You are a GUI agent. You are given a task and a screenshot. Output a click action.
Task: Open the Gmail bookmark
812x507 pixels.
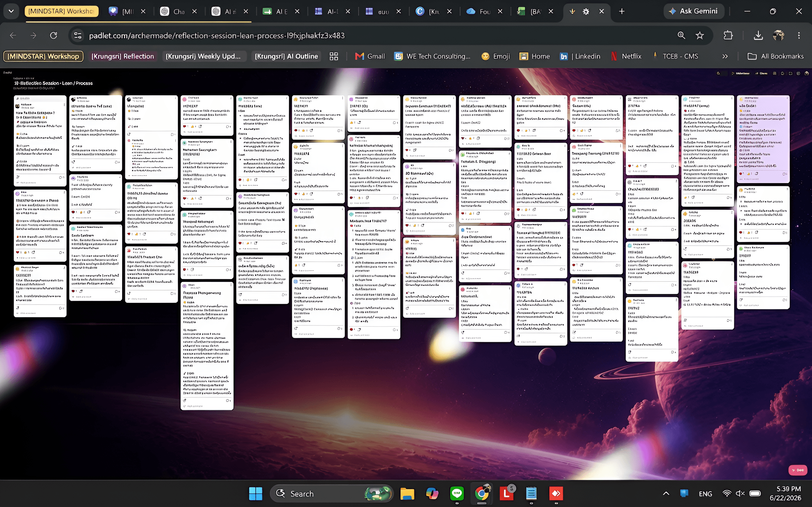[x=370, y=56]
